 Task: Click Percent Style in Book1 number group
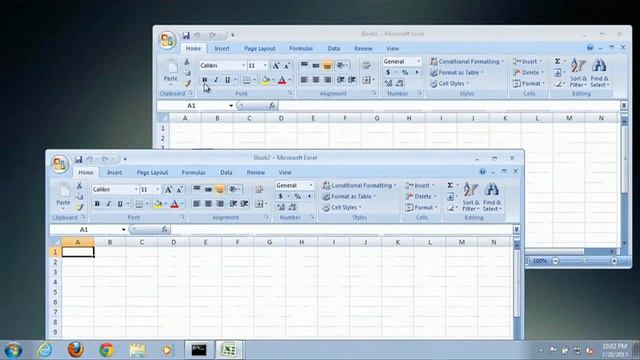405,72
